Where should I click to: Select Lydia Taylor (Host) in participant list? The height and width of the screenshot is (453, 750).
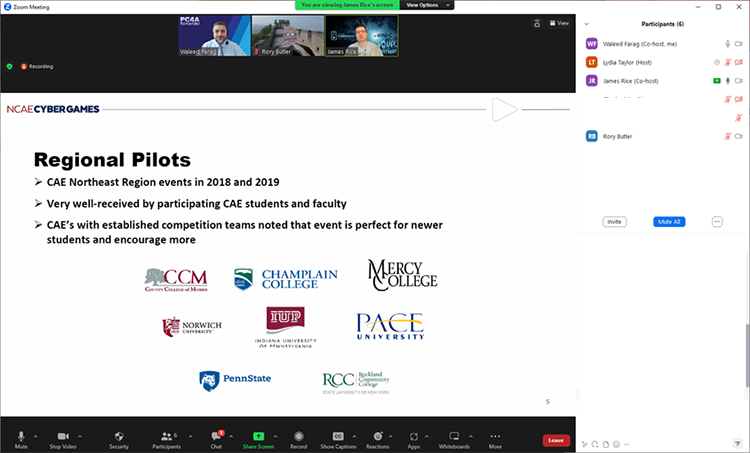click(x=663, y=62)
